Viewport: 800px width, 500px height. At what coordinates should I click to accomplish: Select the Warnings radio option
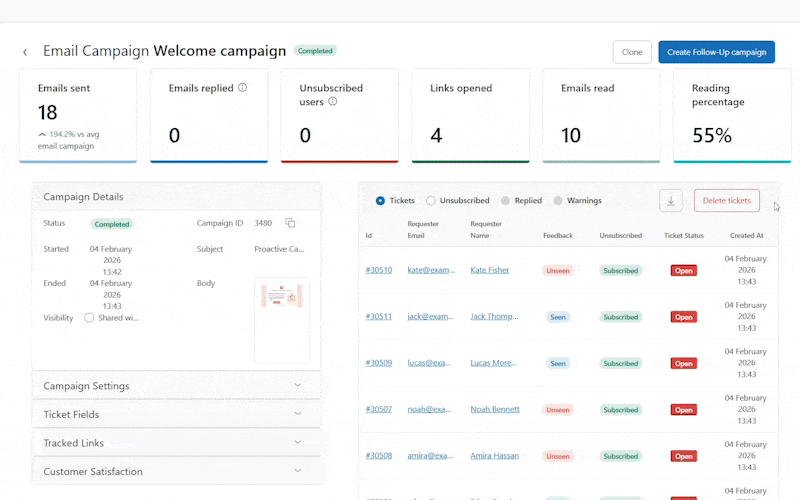tap(558, 201)
